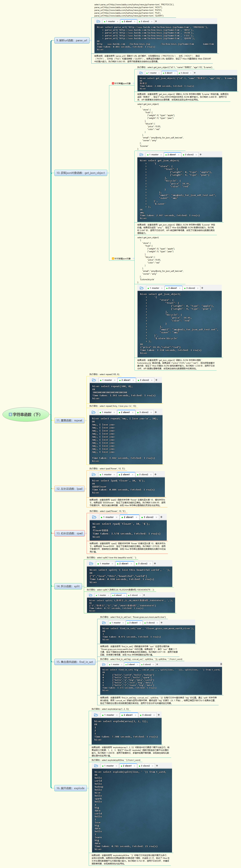Screen dimensions: 241x868
Task: Open folder icon in explode(array(1, 2, 3)) terminal
Action: pyautogui.click(x=96, y=715)
